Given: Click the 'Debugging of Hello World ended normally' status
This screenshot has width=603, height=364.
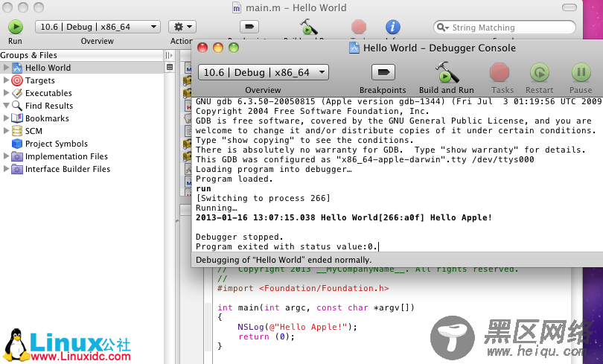Looking at the screenshot, I should coord(284,260).
